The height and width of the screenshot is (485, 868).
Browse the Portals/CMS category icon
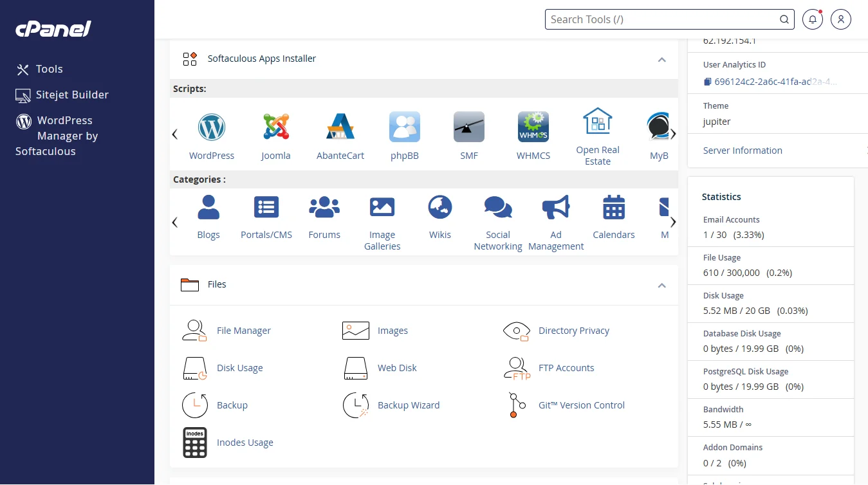coord(266,207)
